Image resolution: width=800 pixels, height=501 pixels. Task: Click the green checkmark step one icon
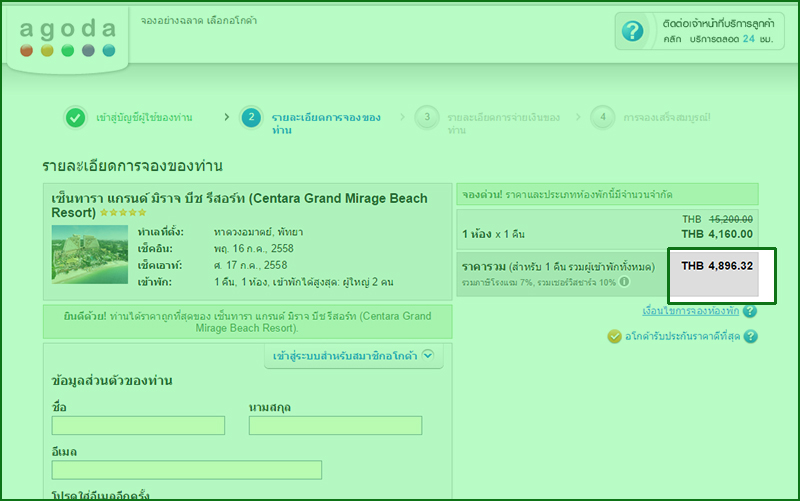coord(75,118)
